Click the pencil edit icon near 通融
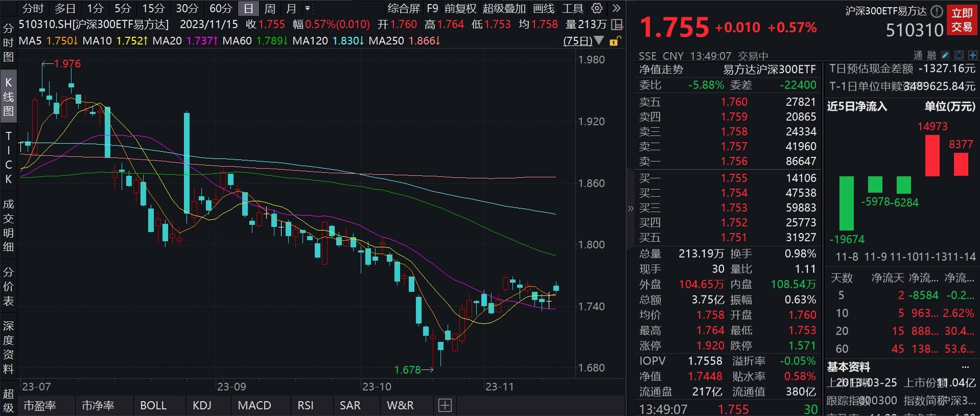The image size is (980, 416). click(x=945, y=55)
